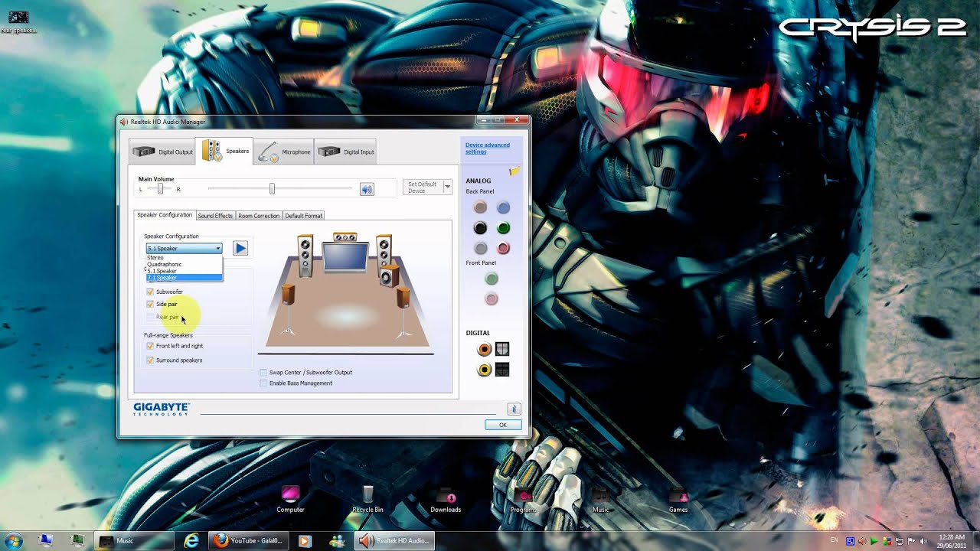Switch to the Digital Output tab
This screenshot has width=980, height=551.
[162, 152]
